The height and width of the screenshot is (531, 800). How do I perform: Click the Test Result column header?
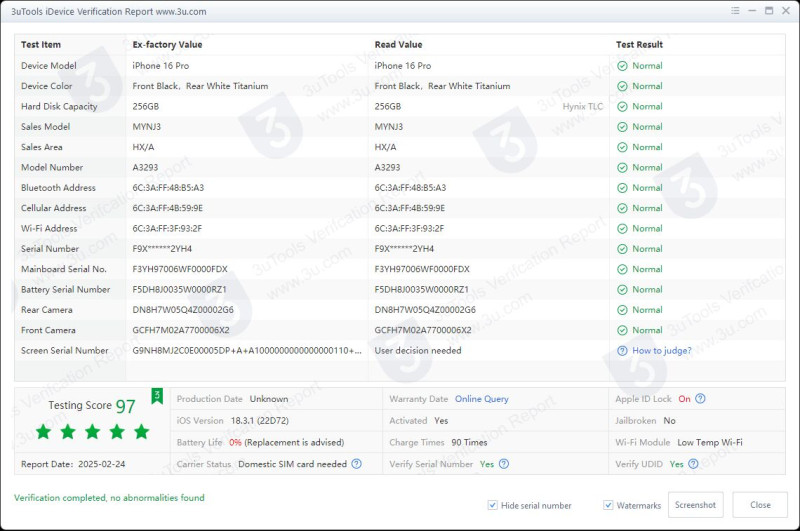point(639,44)
